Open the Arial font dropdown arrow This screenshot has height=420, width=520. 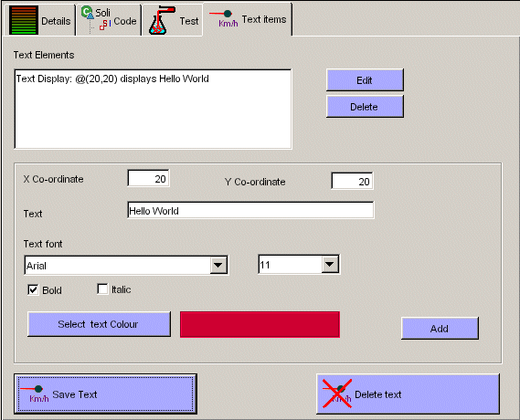coord(218,265)
